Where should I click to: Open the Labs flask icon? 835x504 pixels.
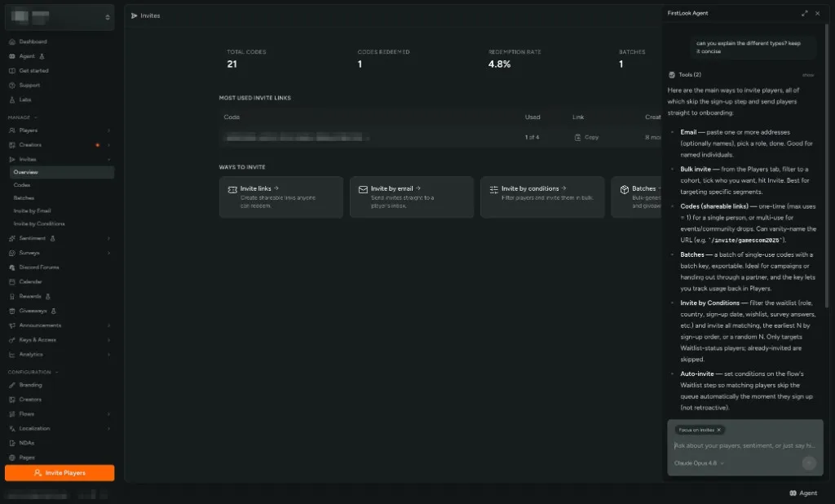click(x=11, y=99)
